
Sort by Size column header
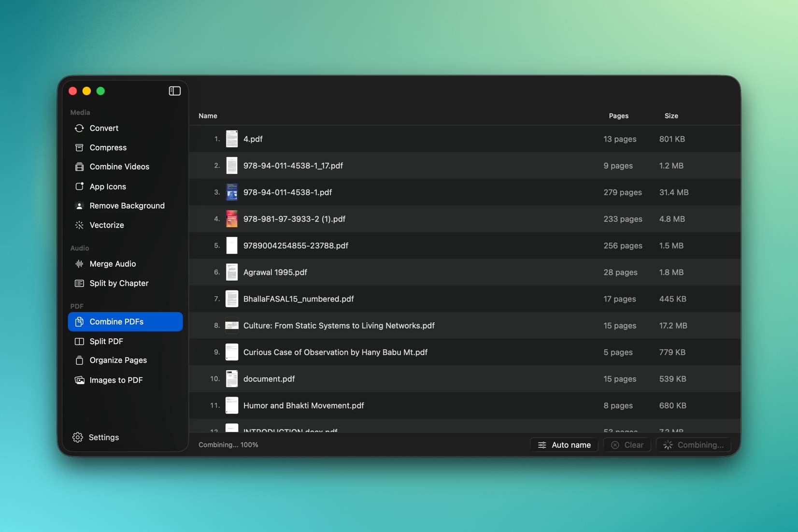[x=671, y=116]
